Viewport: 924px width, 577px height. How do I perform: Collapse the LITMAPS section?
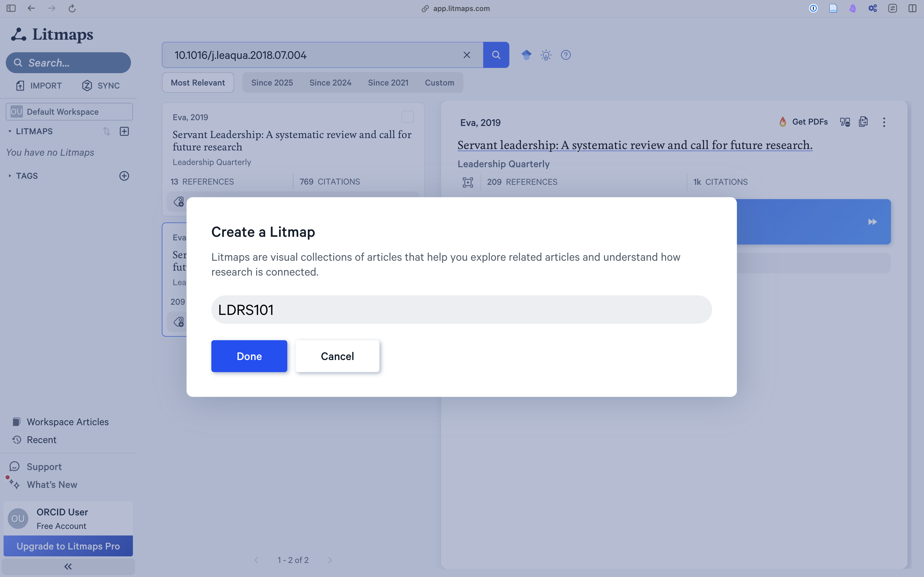point(10,131)
